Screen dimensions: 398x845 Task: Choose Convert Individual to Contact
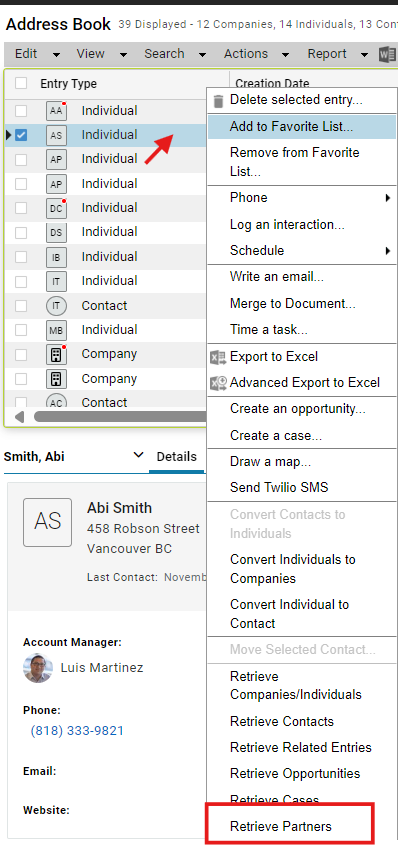click(302, 614)
